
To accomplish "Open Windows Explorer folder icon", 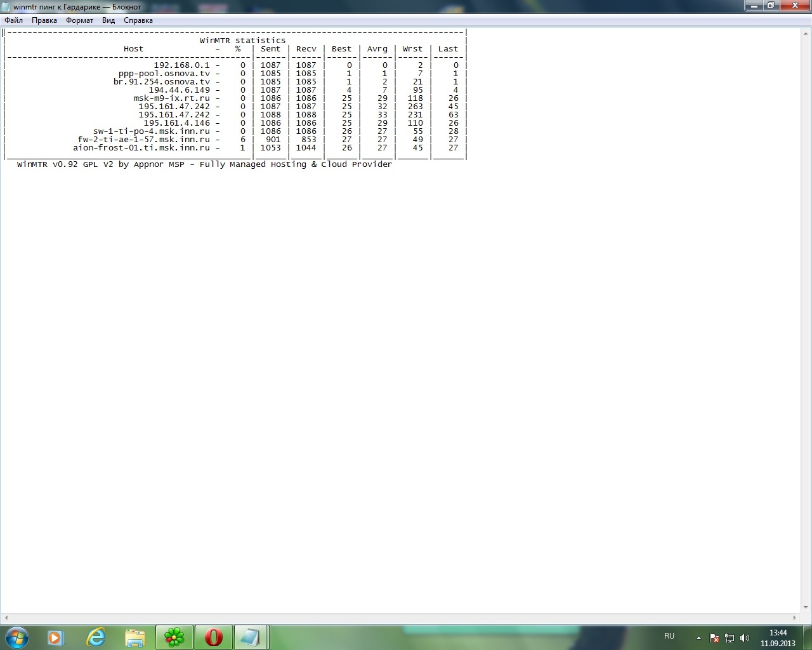I will tap(135, 637).
